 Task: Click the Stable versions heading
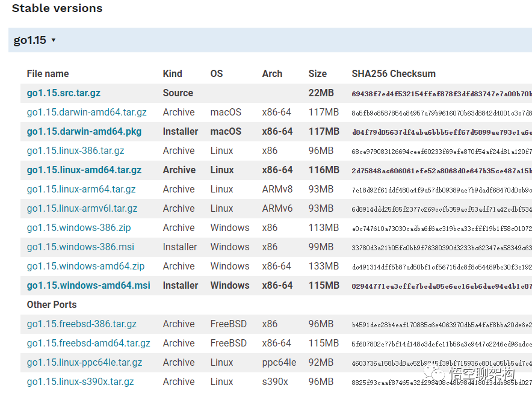click(x=57, y=8)
